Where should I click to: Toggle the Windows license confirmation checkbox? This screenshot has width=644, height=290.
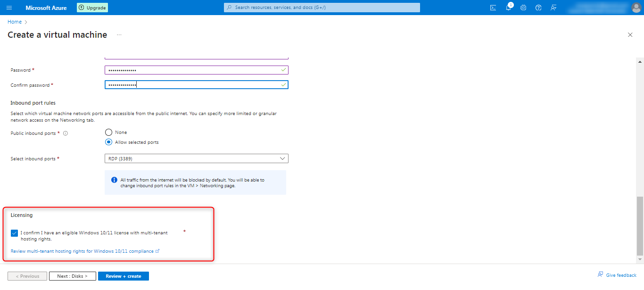pyautogui.click(x=15, y=233)
